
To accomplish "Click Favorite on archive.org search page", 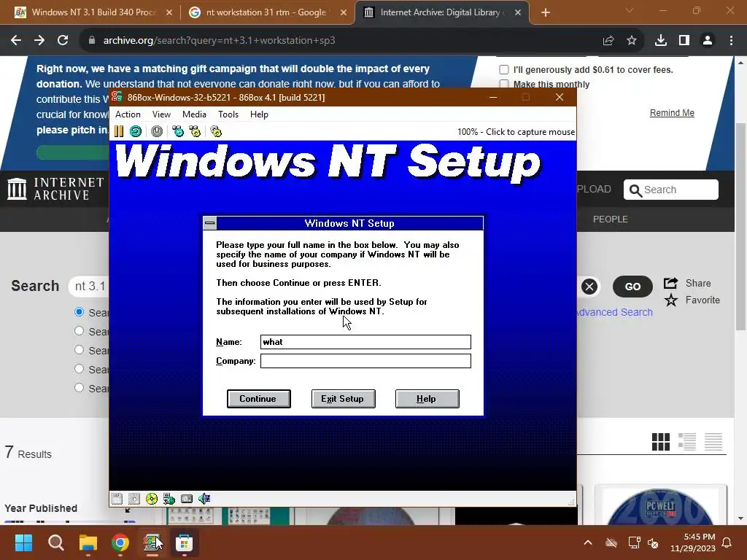I will tap(692, 300).
